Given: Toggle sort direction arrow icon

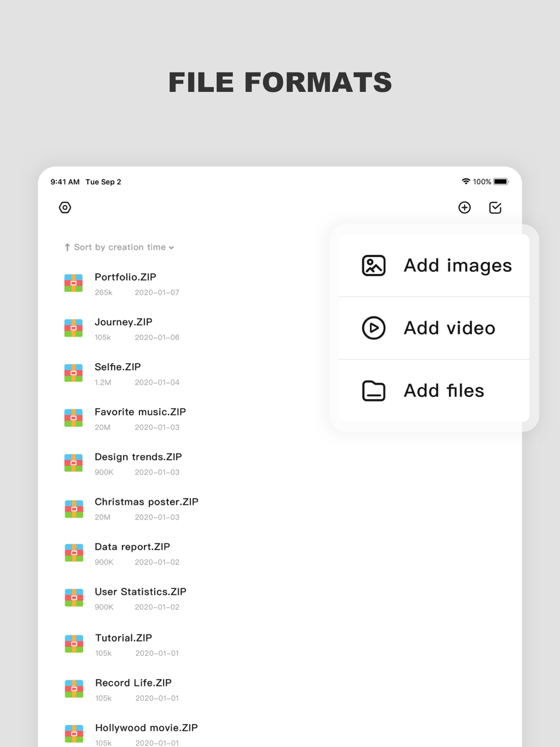Looking at the screenshot, I should pos(67,248).
